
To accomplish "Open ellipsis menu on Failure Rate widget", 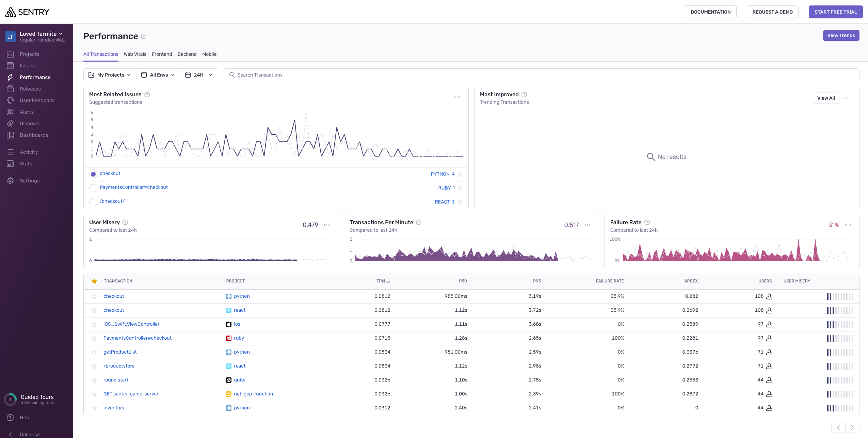I will click(848, 225).
